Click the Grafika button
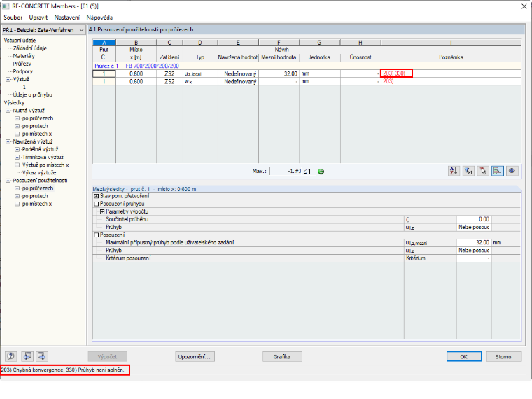532x399 pixels. tap(282, 356)
